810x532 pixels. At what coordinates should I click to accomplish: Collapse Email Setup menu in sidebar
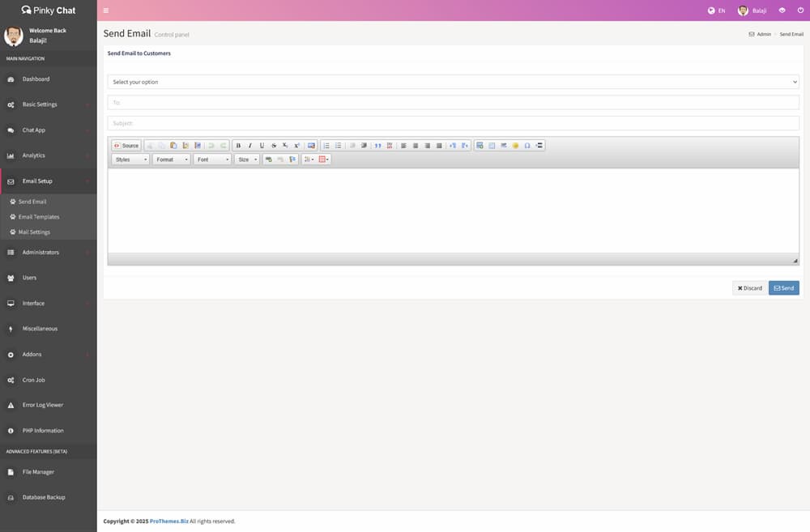pos(49,181)
